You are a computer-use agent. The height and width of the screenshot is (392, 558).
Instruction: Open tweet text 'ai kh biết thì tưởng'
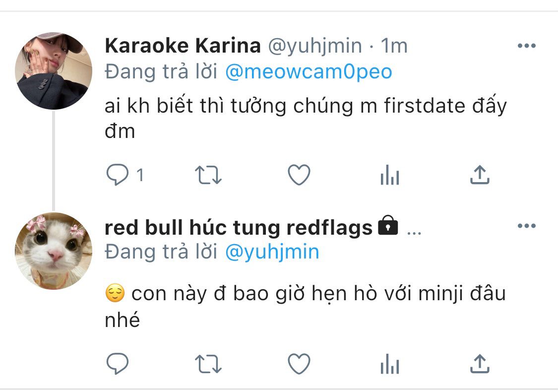tap(195, 106)
